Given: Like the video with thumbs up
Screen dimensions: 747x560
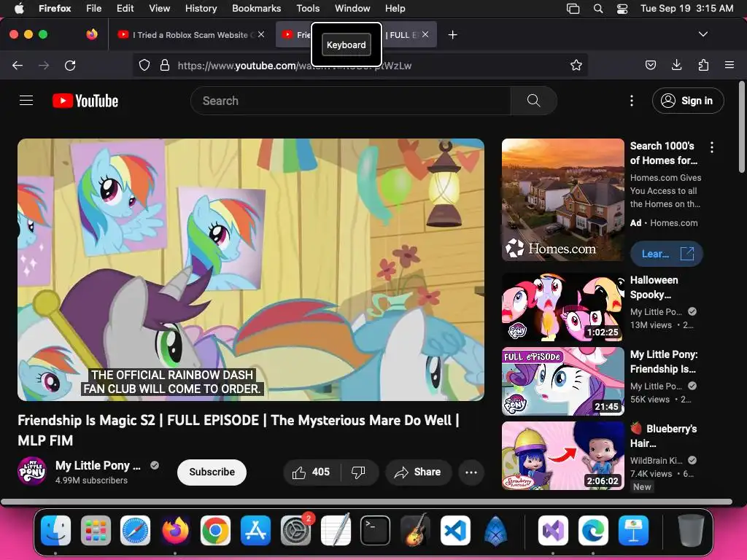Looking at the screenshot, I should pos(311,472).
